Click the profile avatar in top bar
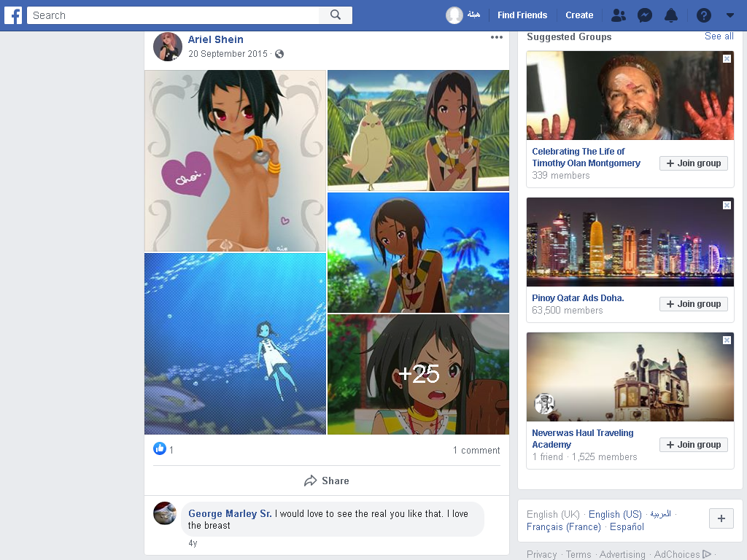 [454, 15]
